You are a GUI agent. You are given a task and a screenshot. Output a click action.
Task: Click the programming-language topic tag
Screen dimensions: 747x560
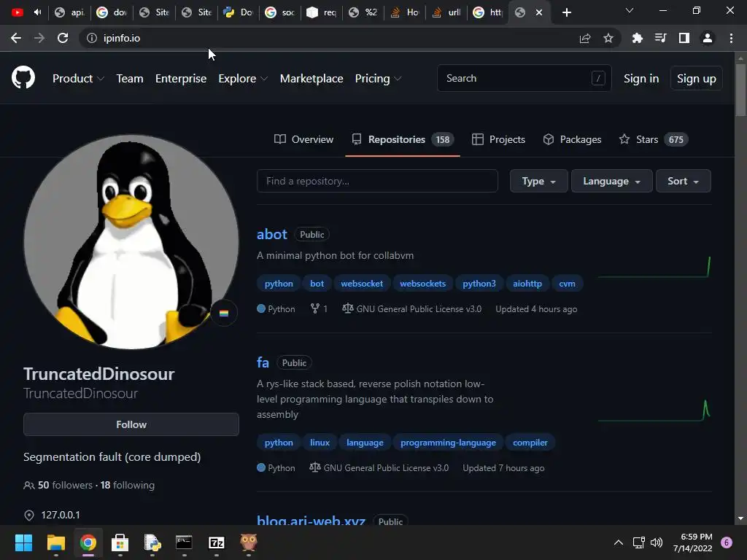[448, 443]
